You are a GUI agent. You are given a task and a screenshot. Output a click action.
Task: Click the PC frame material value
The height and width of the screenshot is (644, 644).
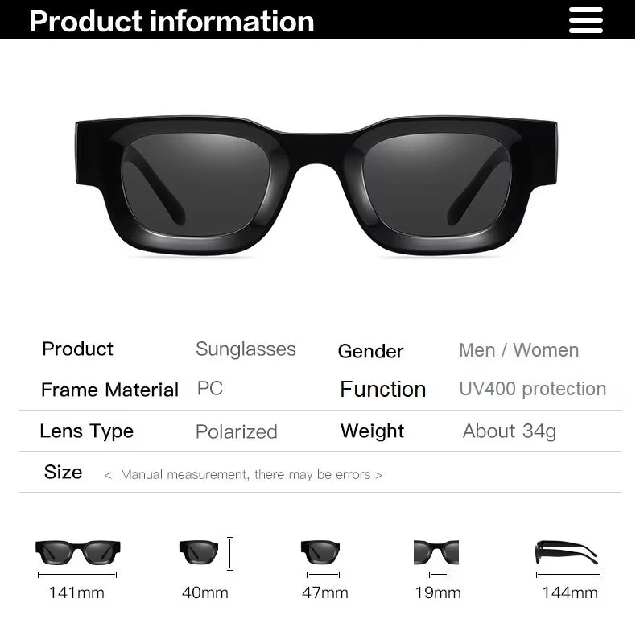[210, 388]
